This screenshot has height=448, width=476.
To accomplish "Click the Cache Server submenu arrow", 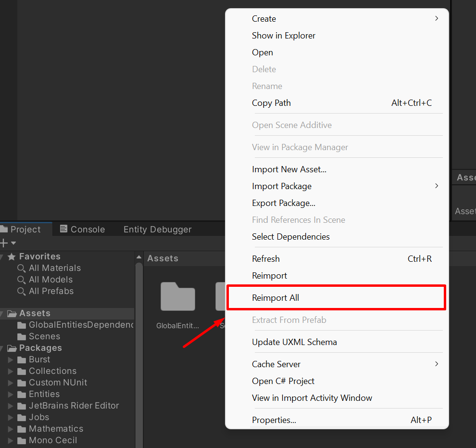I will coord(437,364).
